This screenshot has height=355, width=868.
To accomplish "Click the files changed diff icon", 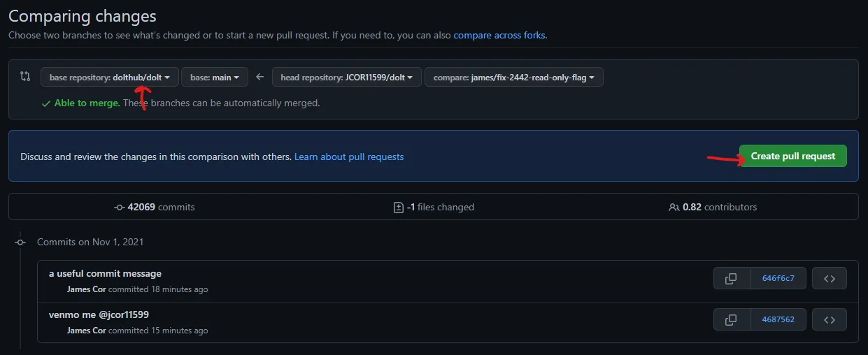I will [x=398, y=208].
